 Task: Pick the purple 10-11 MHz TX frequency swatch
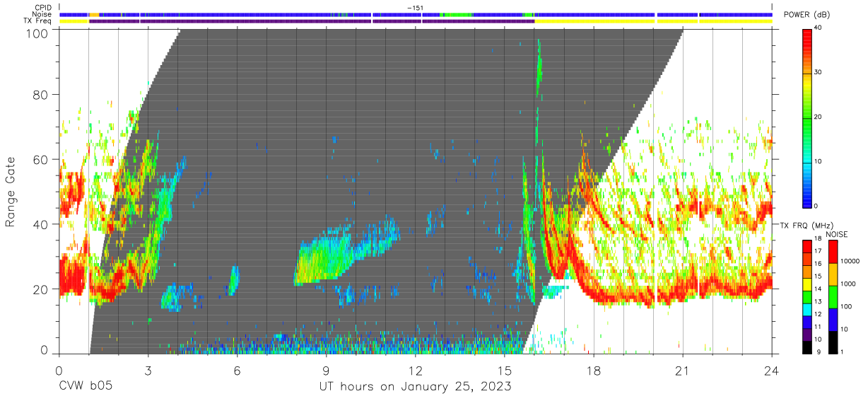[807, 334]
